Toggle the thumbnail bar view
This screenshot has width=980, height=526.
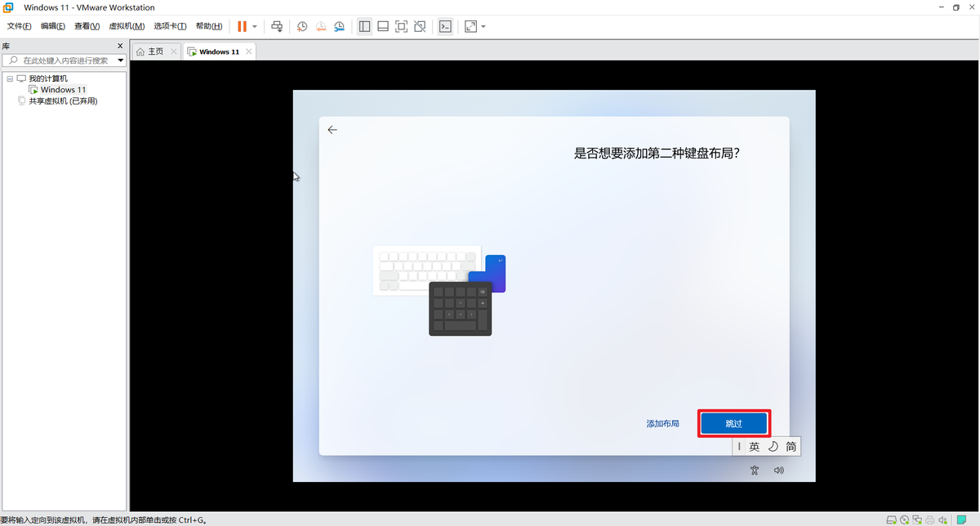pos(382,26)
